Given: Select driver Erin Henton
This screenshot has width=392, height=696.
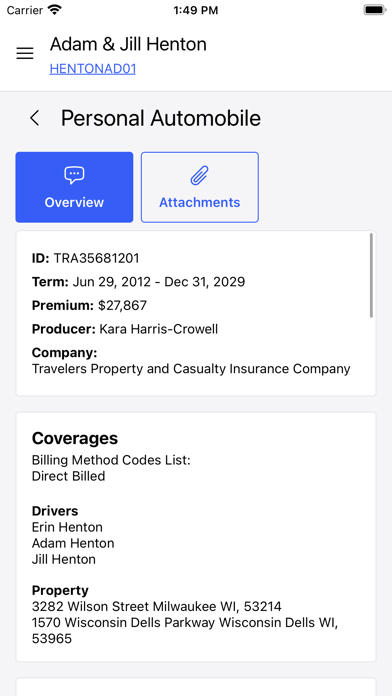Looking at the screenshot, I should (67, 527).
